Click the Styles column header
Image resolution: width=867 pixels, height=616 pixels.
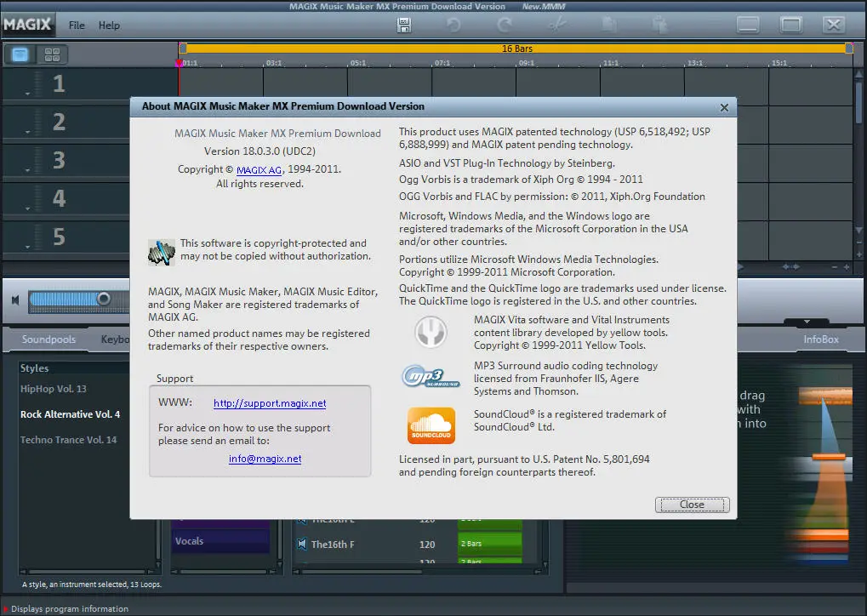click(34, 368)
